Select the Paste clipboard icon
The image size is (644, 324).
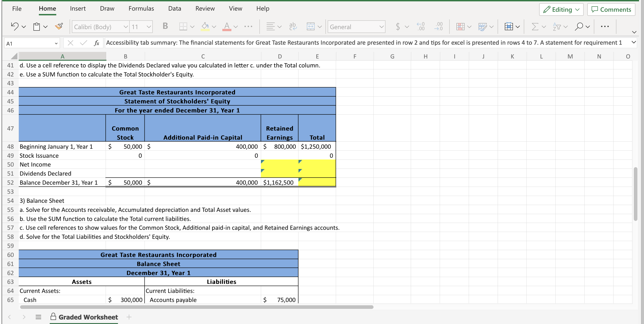pos(36,26)
